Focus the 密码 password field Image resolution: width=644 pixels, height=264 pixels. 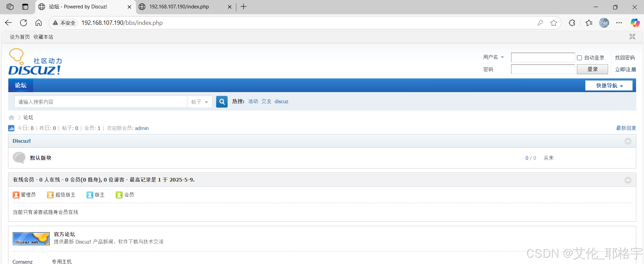pos(543,69)
